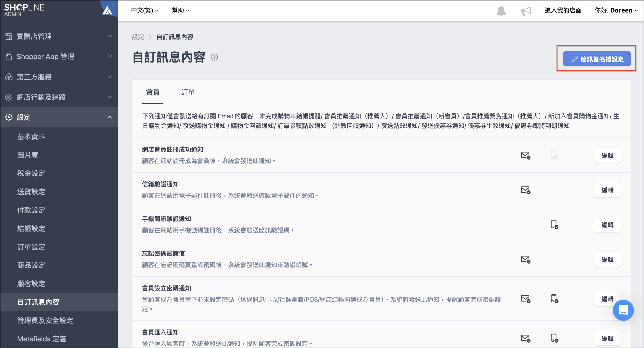Expand the Shopper App 管理 chevron

pyautogui.click(x=110, y=56)
